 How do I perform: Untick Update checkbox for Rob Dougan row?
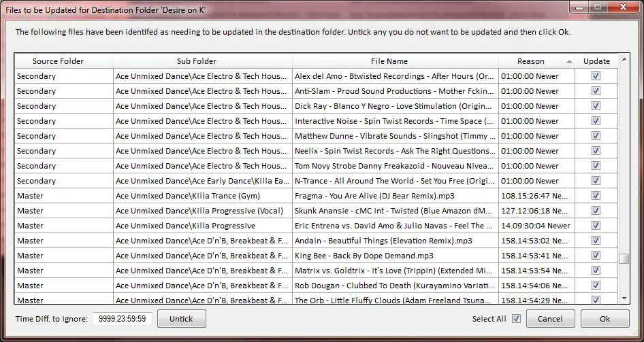tap(596, 286)
